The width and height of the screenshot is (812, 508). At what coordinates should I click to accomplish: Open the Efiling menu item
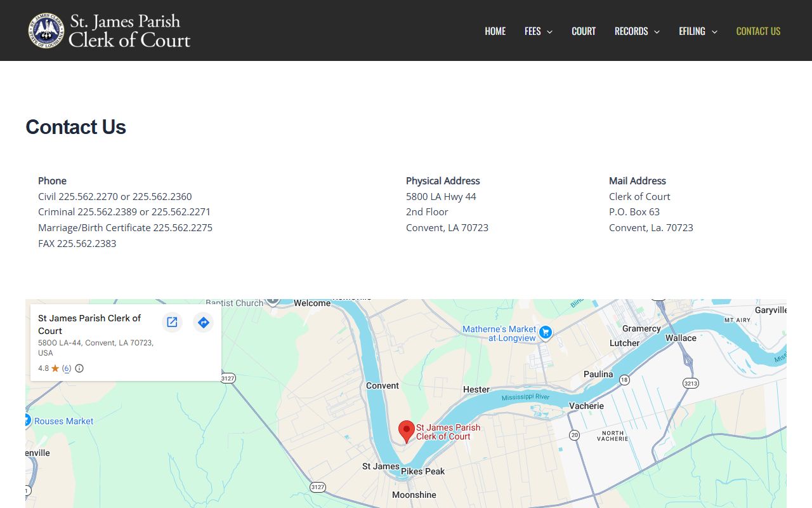click(x=692, y=31)
